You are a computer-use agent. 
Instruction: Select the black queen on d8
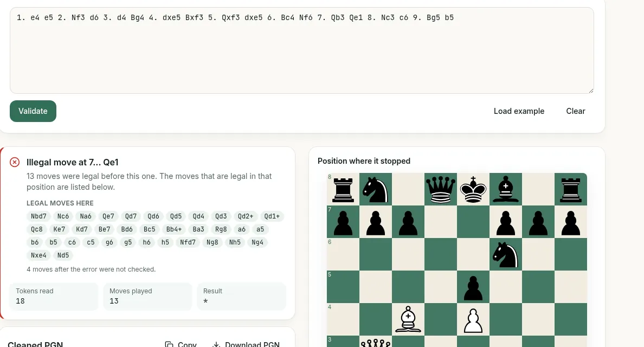coord(441,189)
